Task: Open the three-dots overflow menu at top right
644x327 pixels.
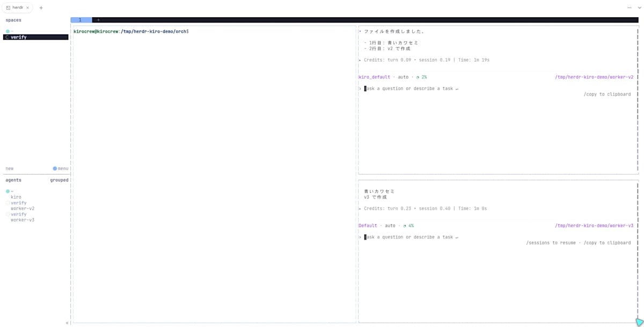Action: point(630,8)
